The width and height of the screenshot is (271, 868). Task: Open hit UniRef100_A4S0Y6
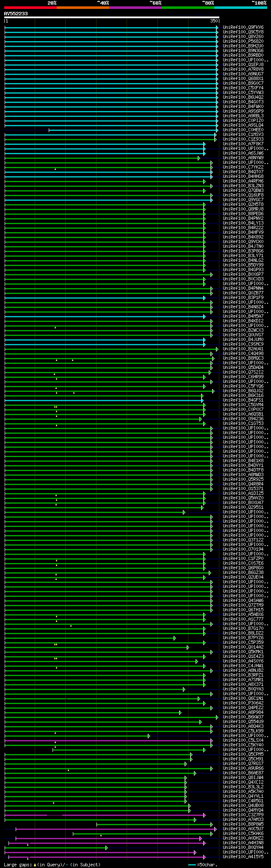pos(243,661)
